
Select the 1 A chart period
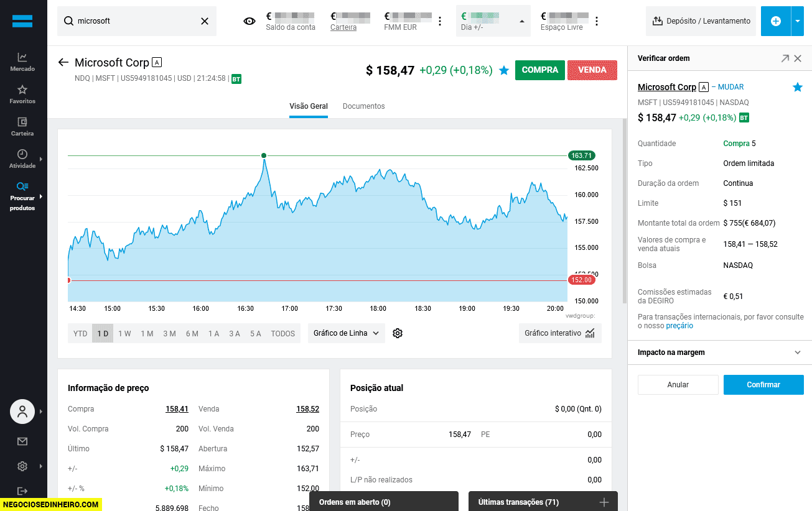tap(213, 333)
